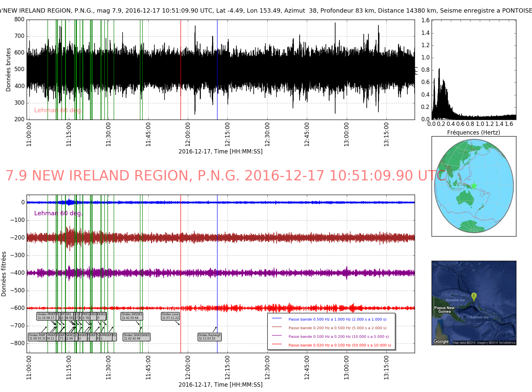Click the Ondes SKSSKS annotation label
Viewport: 532px width, 392px height.
[132, 316]
